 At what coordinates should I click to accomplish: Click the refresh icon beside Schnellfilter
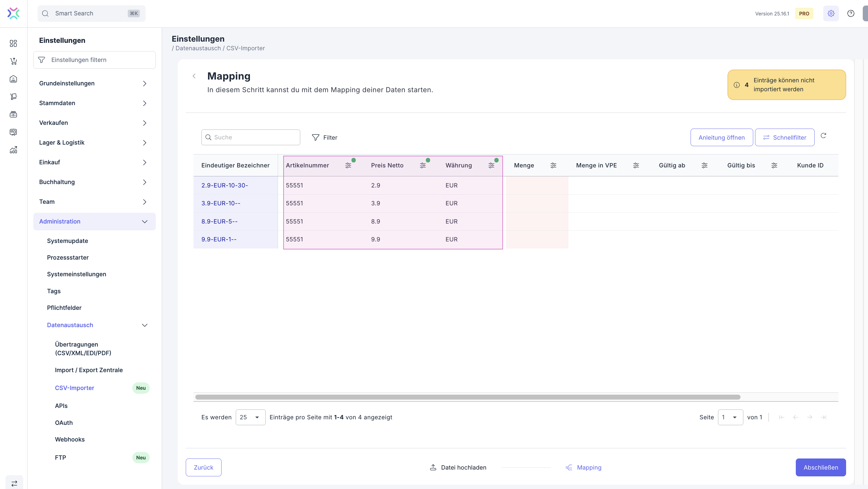click(823, 135)
